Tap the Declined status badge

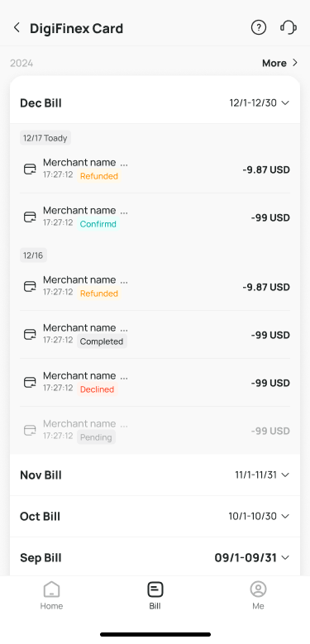coord(98,389)
